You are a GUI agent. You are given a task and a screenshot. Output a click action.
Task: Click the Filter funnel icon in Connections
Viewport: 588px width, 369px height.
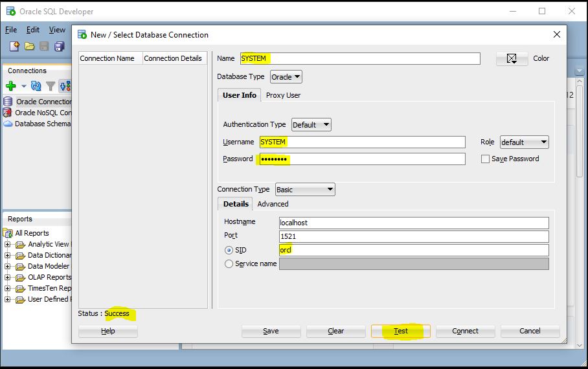(51, 86)
